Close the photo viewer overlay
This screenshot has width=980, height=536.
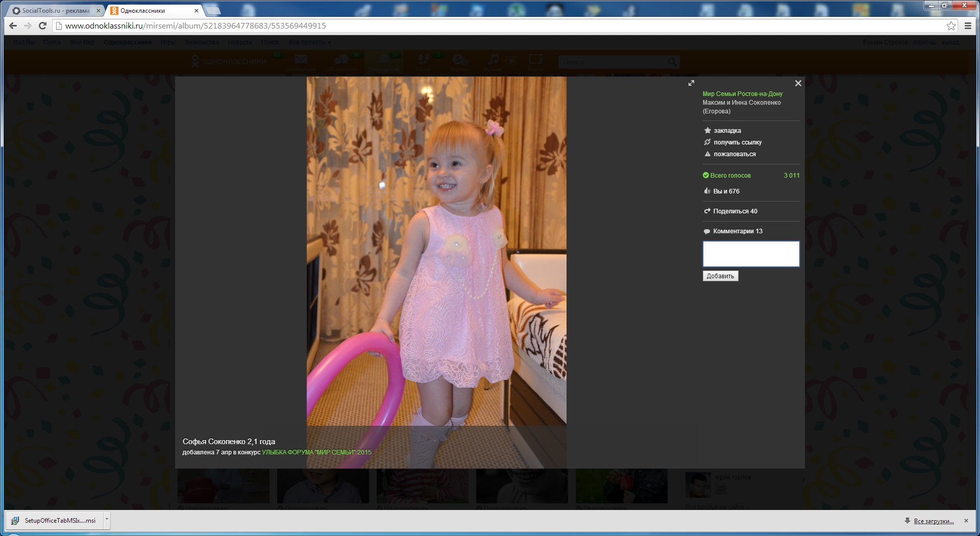[798, 83]
